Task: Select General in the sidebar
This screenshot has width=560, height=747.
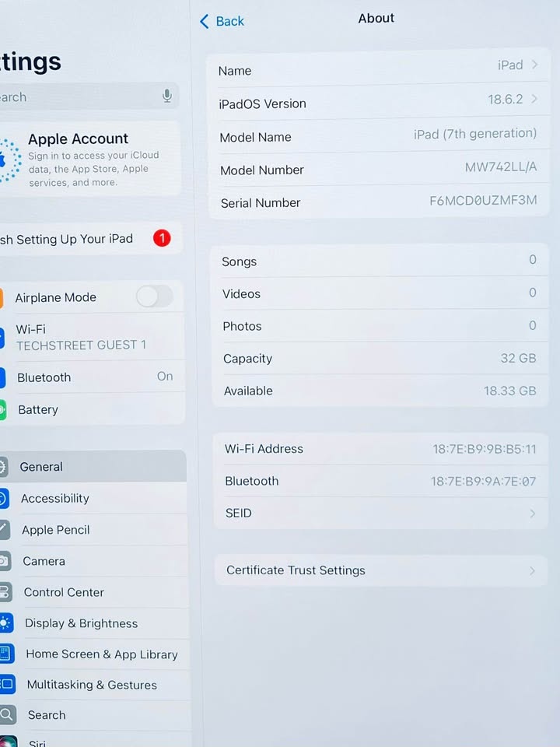Action: pos(42,467)
